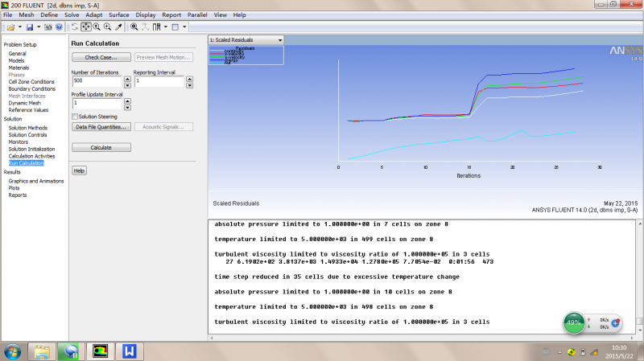Click the save disk icon

[30, 27]
